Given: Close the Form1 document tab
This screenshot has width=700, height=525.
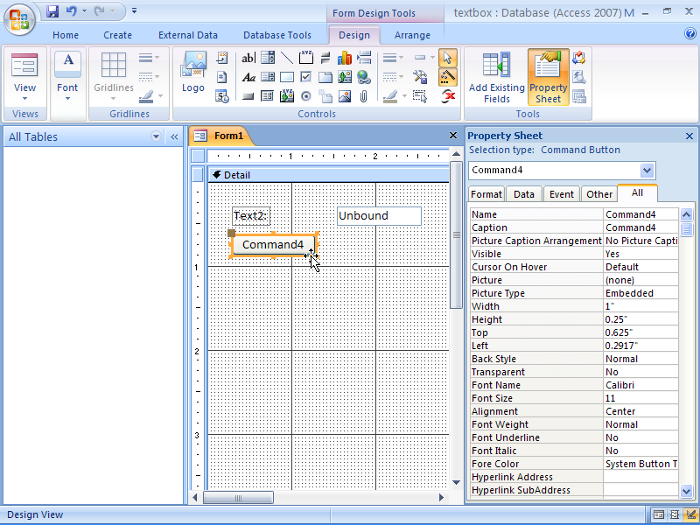Looking at the screenshot, I should 453,135.
